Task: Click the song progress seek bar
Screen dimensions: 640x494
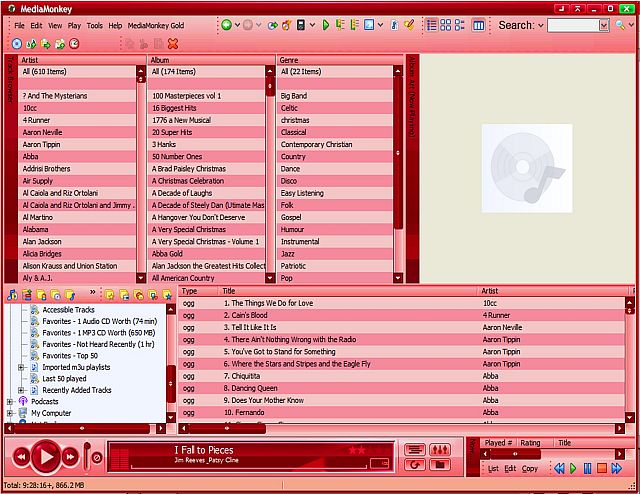Action: pos(249,467)
